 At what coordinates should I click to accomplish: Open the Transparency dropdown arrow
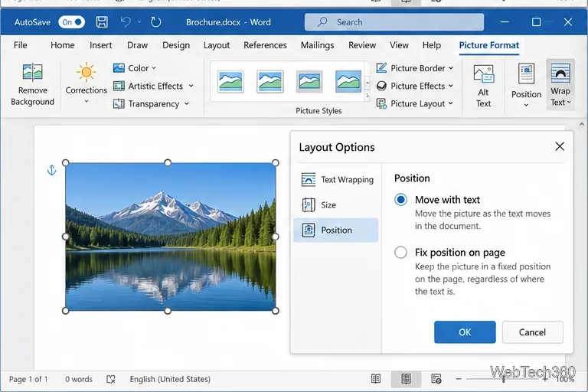(186, 104)
